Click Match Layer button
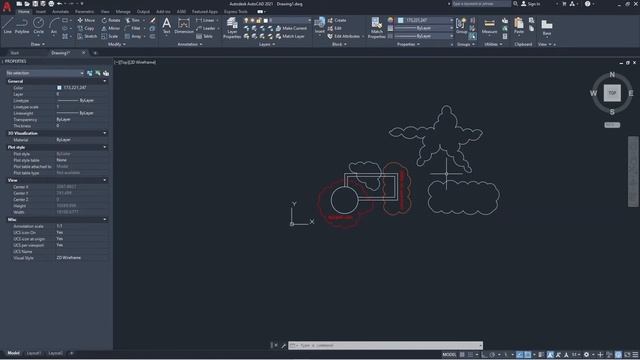The image size is (640, 360). [290, 36]
